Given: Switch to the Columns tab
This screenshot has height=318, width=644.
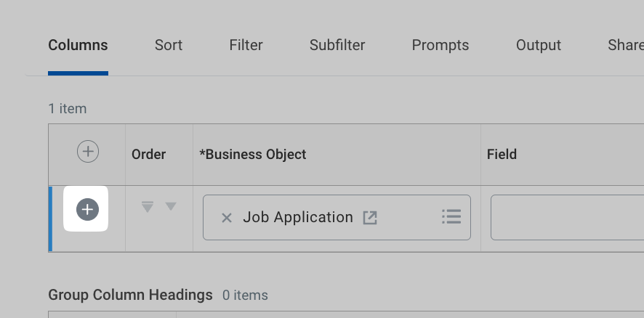Looking at the screenshot, I should [78, 45].
